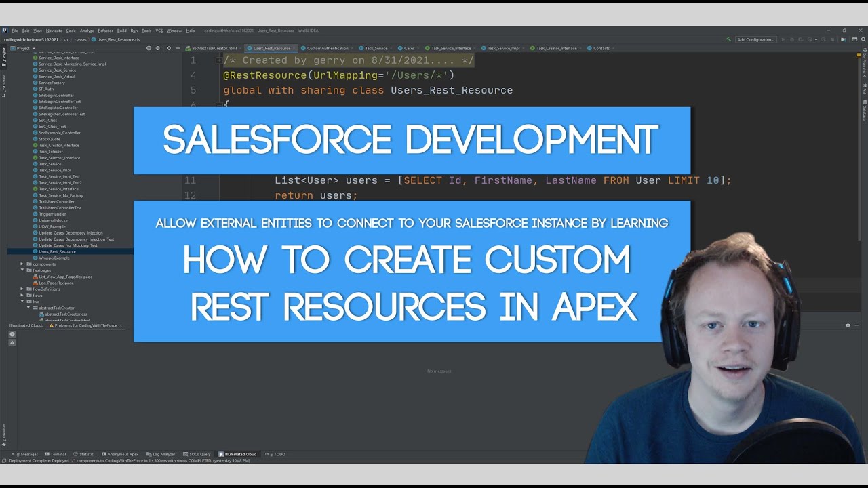868x488 pixels.
Task: Open the Statistic tool window
Action: click(x=83, y=454)
